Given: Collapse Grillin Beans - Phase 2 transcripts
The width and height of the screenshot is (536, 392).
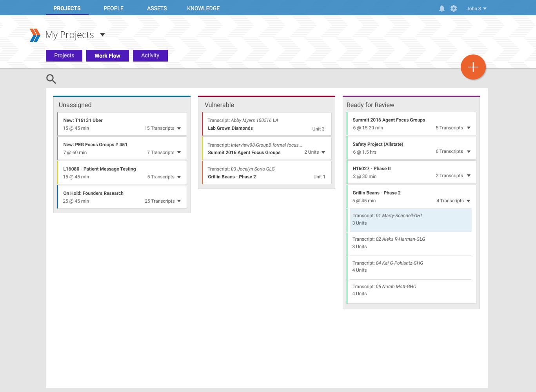Looking at the screenshot, I should click(468, 201).
